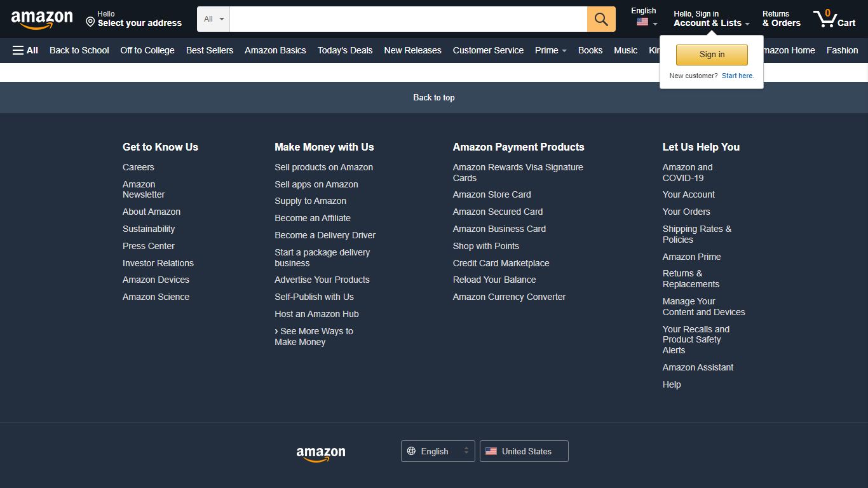Click See More Ways to Make Money
The height and width of the screenshot is (488, 868).
314,336
